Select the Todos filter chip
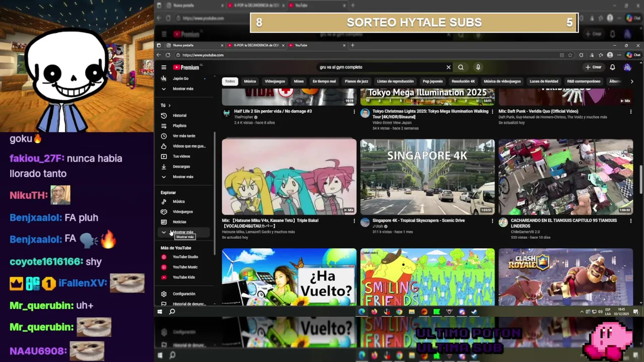The image size is (644, 362). point(230,81)
